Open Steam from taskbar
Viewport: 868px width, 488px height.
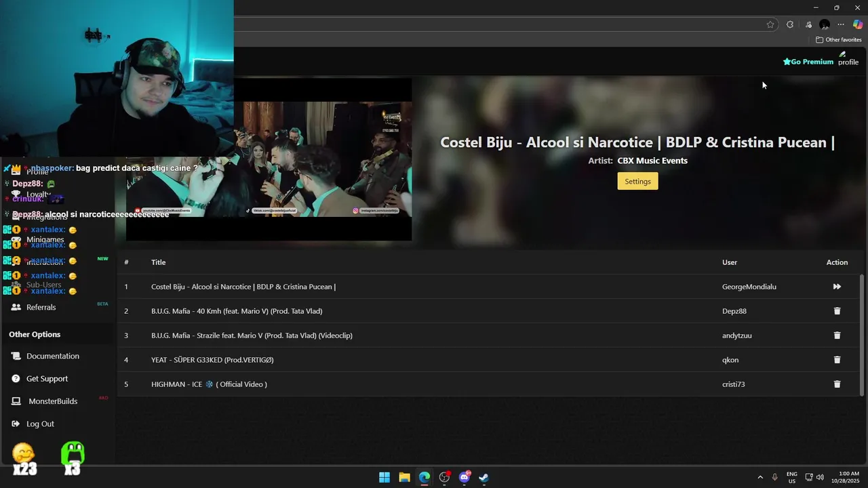tap(484, 477)
